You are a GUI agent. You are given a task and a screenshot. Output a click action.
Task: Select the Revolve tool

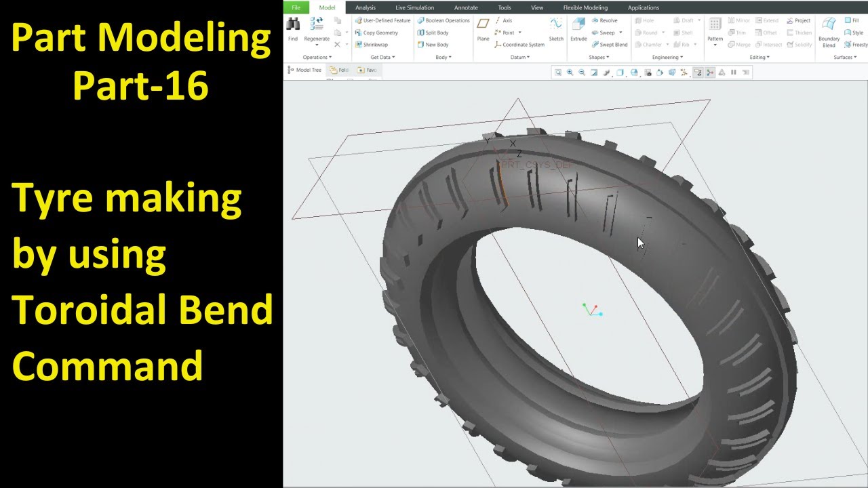click(x=604, y=20)
